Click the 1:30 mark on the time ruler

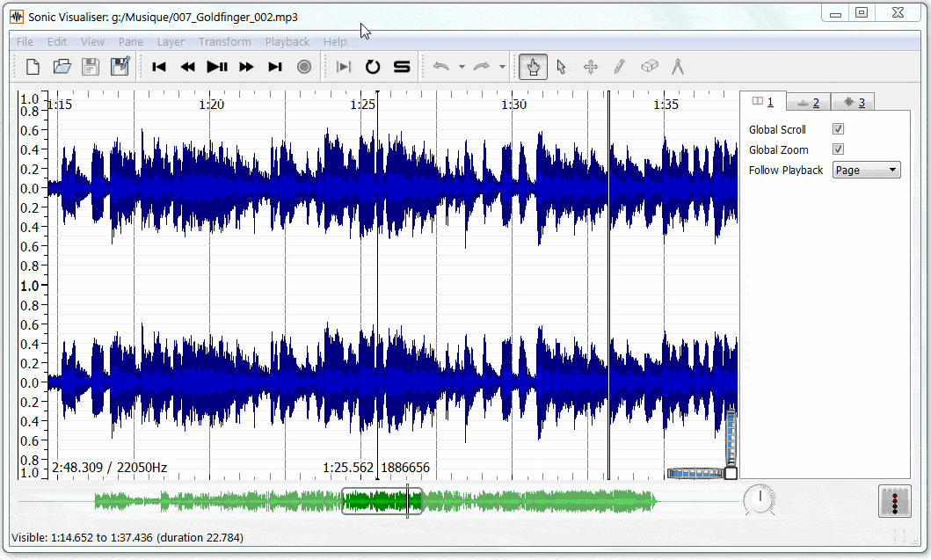pos(513,105)
